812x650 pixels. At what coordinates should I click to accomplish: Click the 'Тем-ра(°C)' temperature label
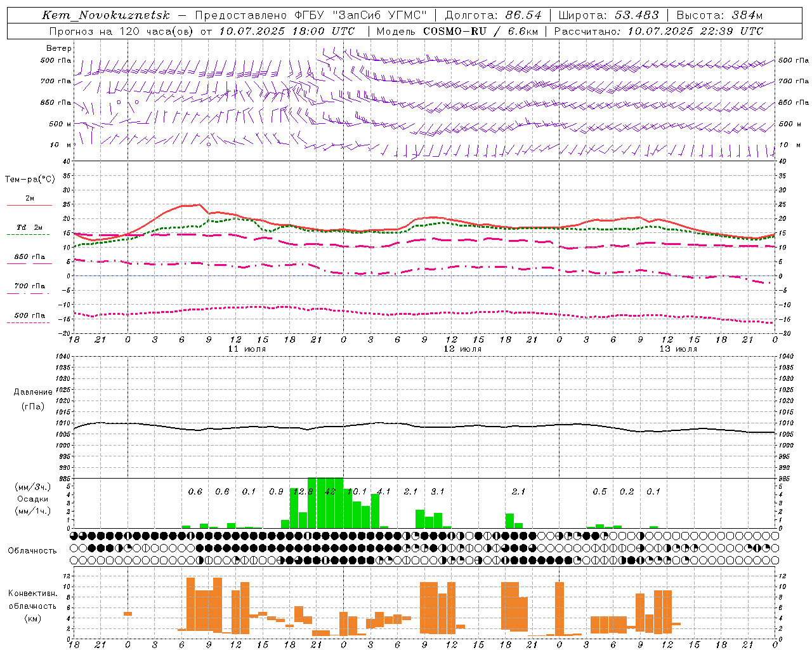click(30, 179)
